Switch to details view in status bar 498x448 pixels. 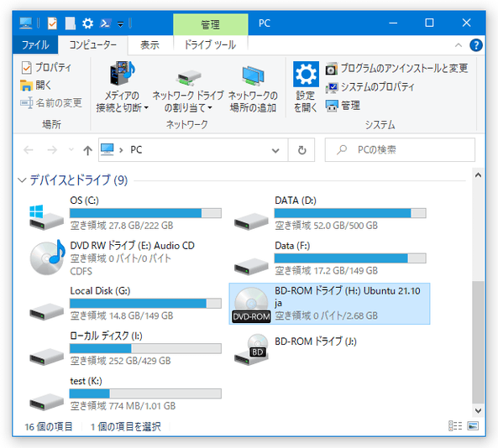tap(455, 426)
